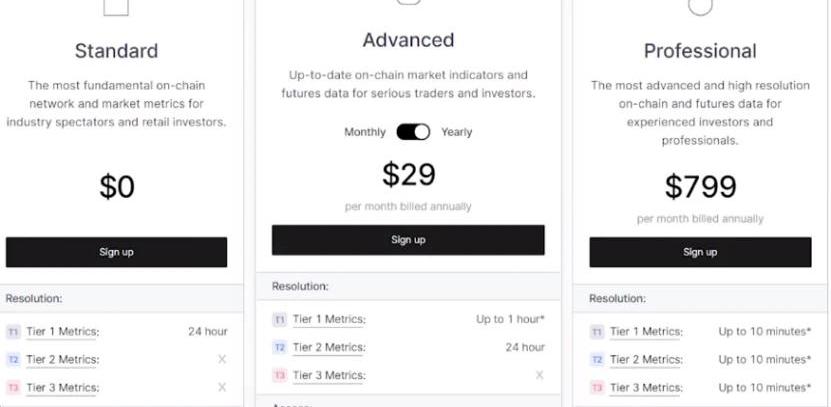The image size is (831, 407).
Task: Click the T2 badge icon in Standard plan
Action: (x=13, y=360)
